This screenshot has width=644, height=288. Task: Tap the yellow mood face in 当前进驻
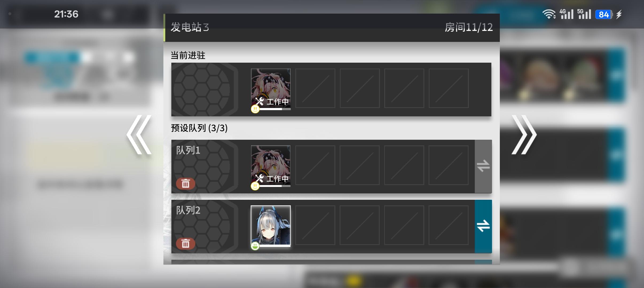click(255, 109)
